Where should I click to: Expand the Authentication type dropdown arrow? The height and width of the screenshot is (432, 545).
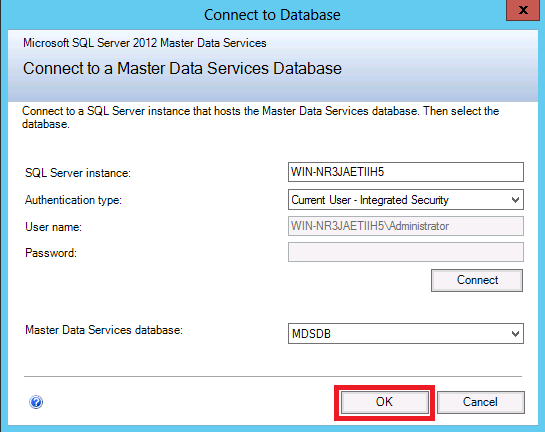click(x=515, y=200)
